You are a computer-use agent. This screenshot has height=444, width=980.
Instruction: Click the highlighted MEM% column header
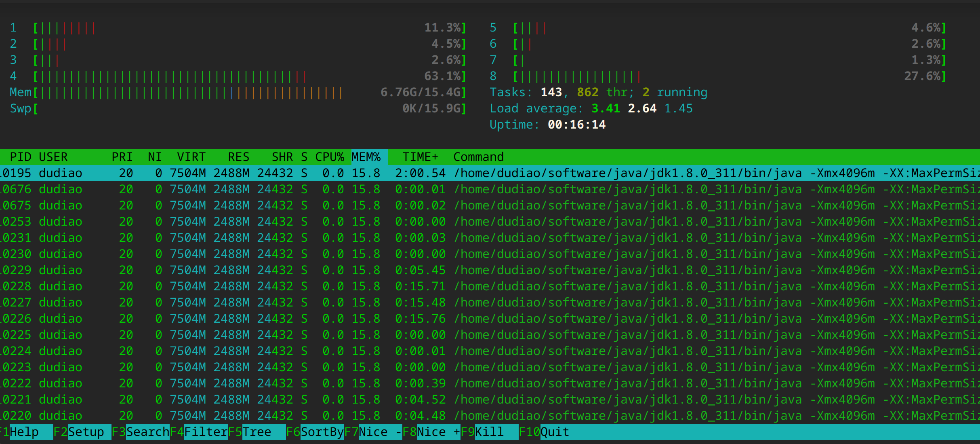click(x=366, y=157)
